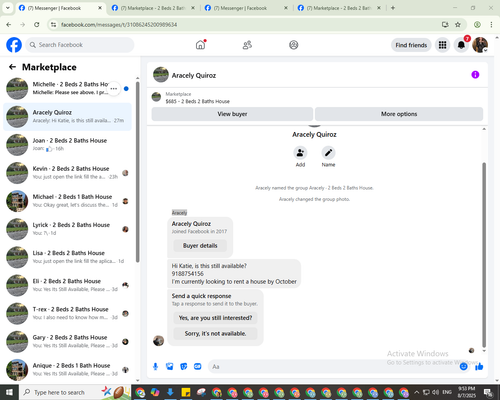The height and width of the screenshot is (400, 500).
Task: Switch to second Marketplace 2 Beds tab
Action: click(x=153, y=8)
